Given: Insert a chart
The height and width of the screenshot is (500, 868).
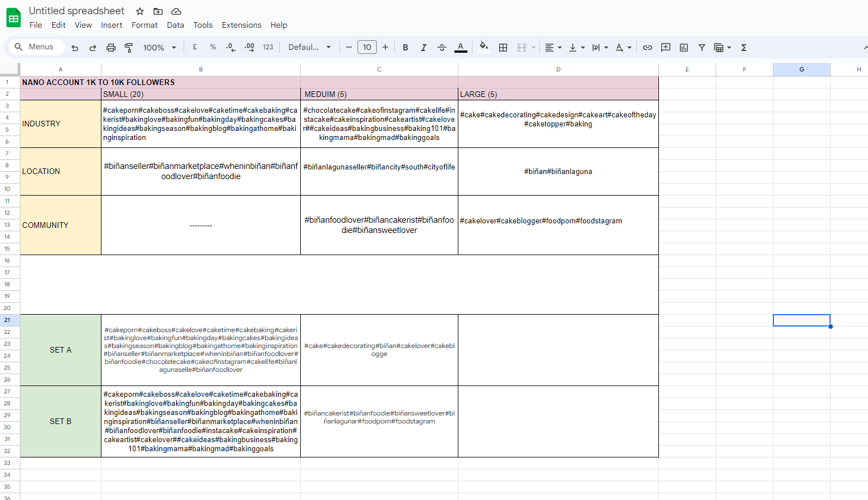Looking at the screenshot, I should pyautogui.click(x=684, y=48).
